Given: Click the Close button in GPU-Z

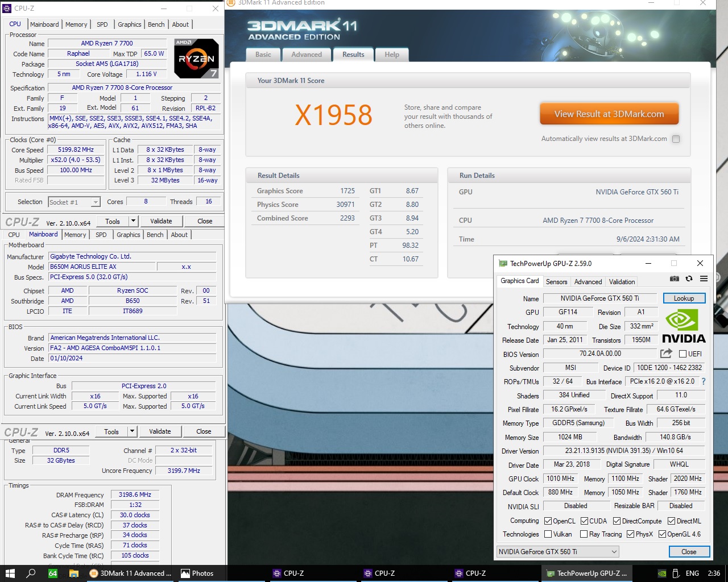Looking at the screenshot, I should (689, 551).
